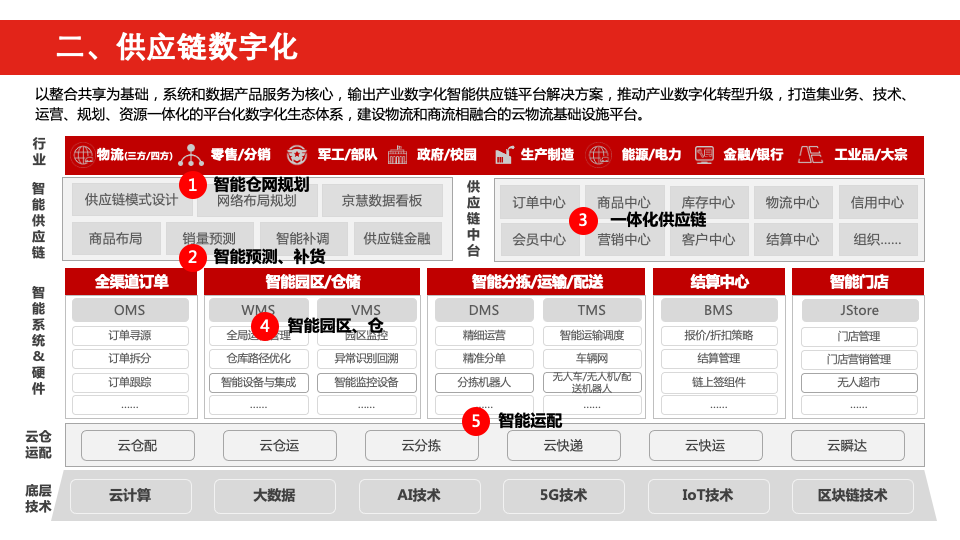Select the 智能园区/仓储 column header
The width and height of the screenshot is (960, 540).
click(x=312, y=282)
